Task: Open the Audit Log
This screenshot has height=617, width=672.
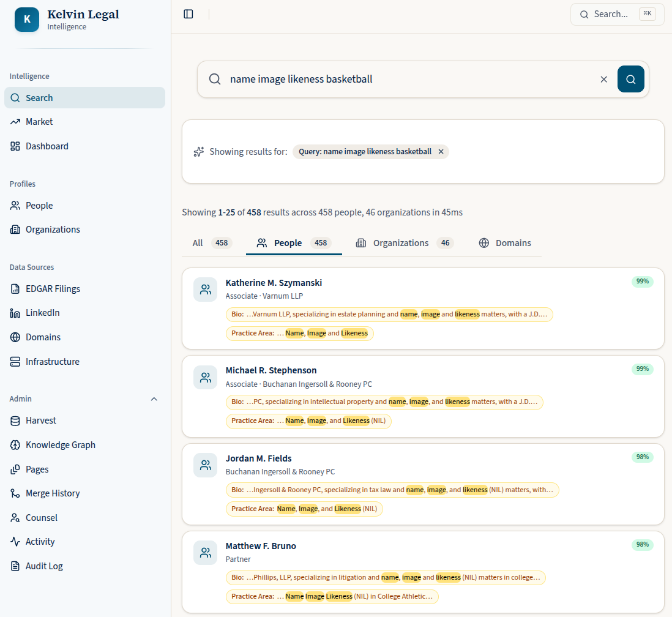Action: coord(43,566)
